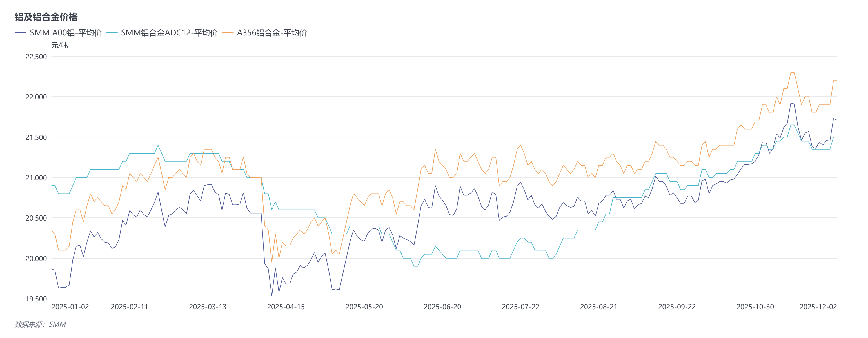Click the 20,000 y-axis value label
The image size is (868, 338).
pos(36,259)
